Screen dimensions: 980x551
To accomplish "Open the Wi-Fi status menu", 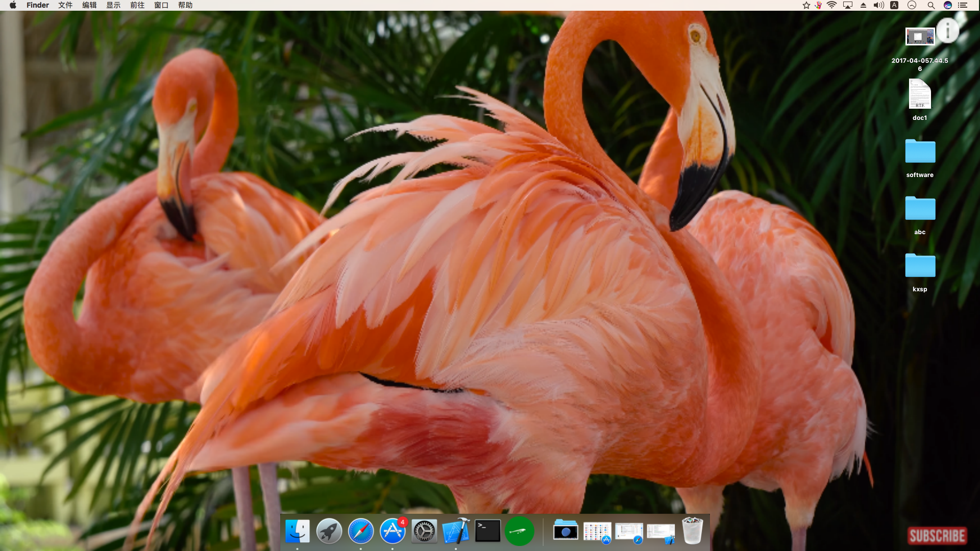I will click(x=833, y=5).
